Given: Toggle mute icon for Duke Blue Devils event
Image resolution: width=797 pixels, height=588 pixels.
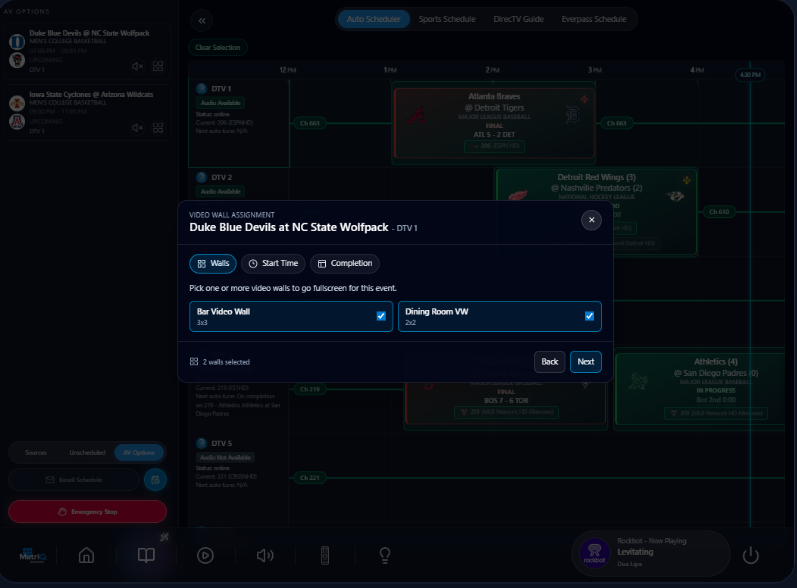Looking at the screenshot, I should (138, 67).
